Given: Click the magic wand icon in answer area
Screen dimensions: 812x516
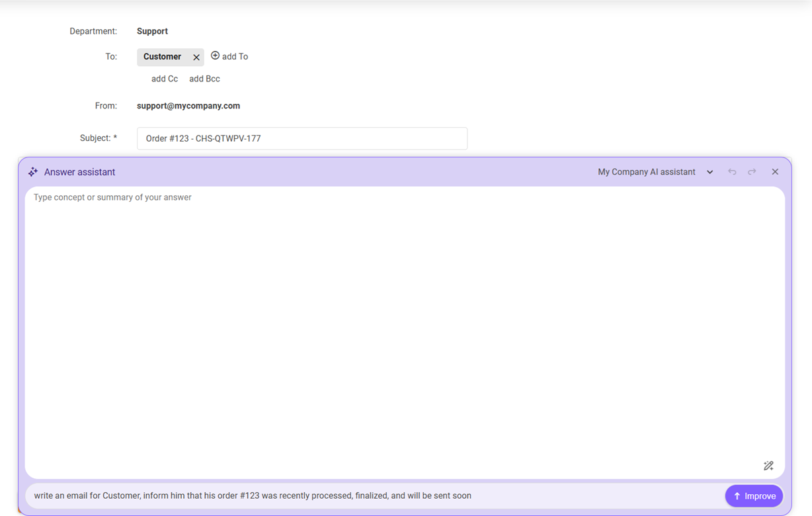Looking at the screenshot, I should click(x=768, y=466).
